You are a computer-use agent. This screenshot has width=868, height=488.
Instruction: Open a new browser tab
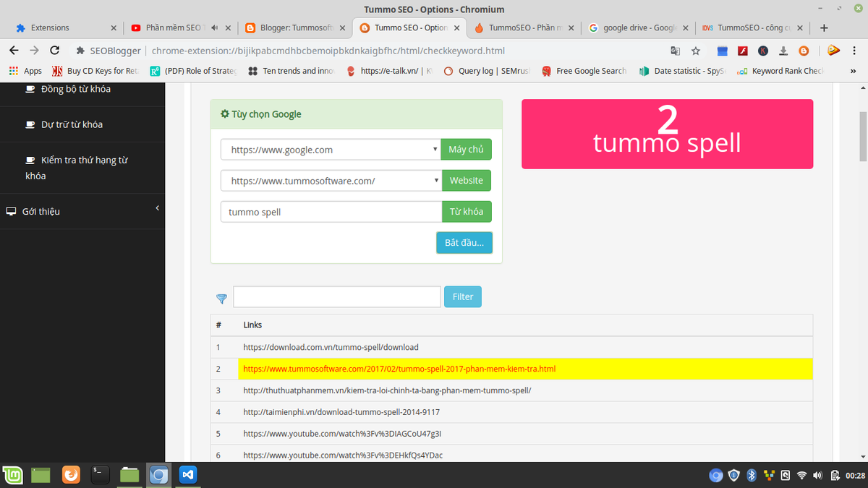click(824, 28)
